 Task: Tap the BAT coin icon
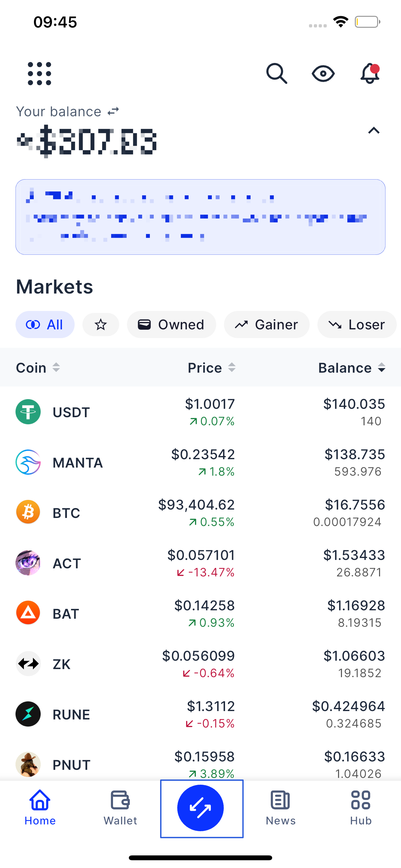[28, 613]
